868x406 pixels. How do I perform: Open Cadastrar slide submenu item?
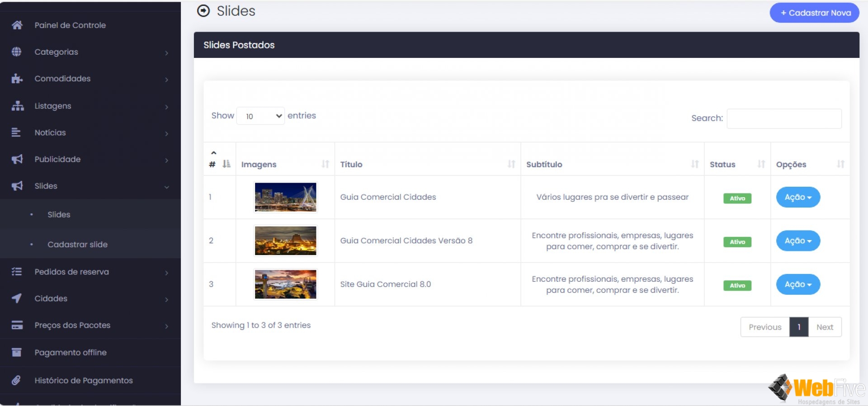point(77,245)
